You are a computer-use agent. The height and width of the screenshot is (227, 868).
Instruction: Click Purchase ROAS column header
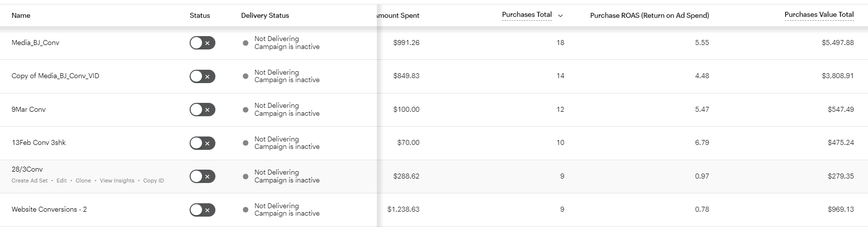pos(649,15)
